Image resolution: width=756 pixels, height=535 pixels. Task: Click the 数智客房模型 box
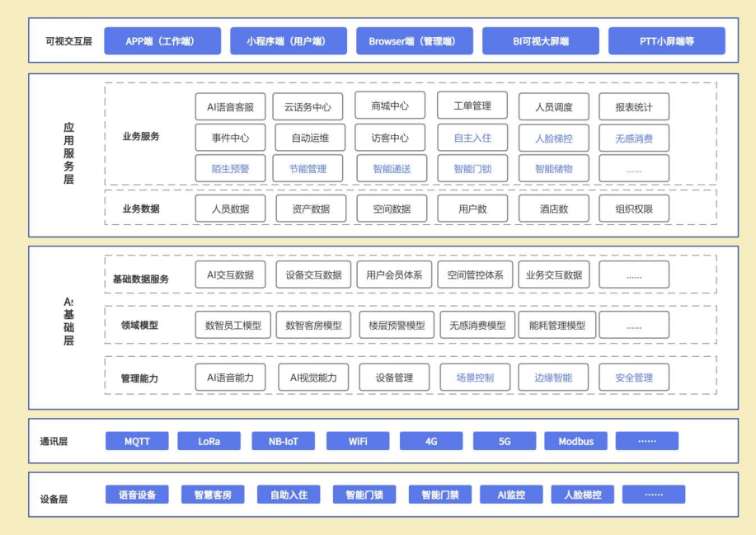(x=313, y=325)
